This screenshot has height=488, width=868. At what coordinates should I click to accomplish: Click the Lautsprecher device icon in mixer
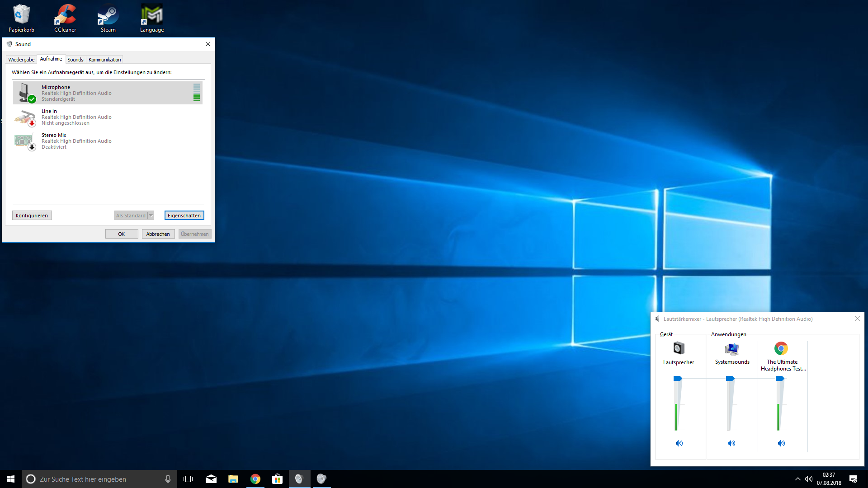pos(679,348)
